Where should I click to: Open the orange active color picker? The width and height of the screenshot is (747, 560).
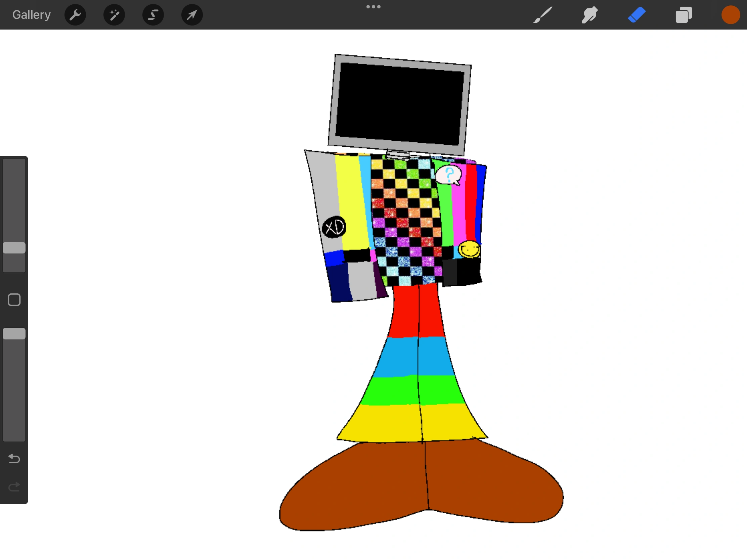click(x=731, y=15)
